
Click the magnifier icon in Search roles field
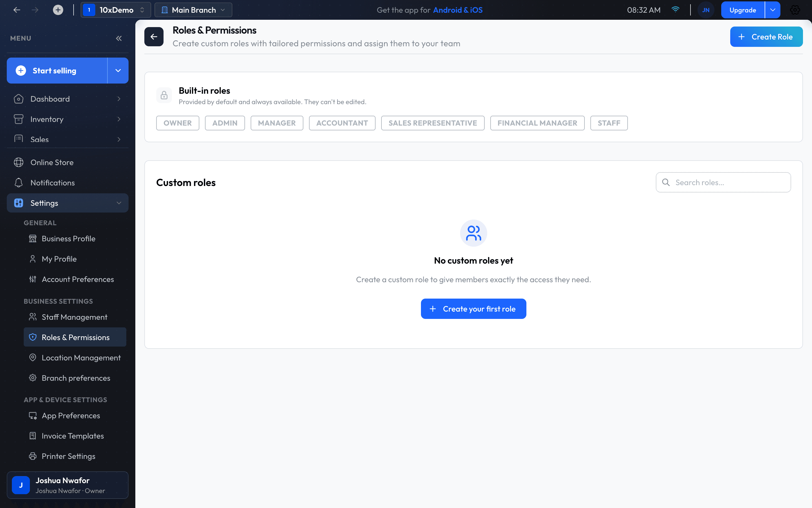(666, 182)
